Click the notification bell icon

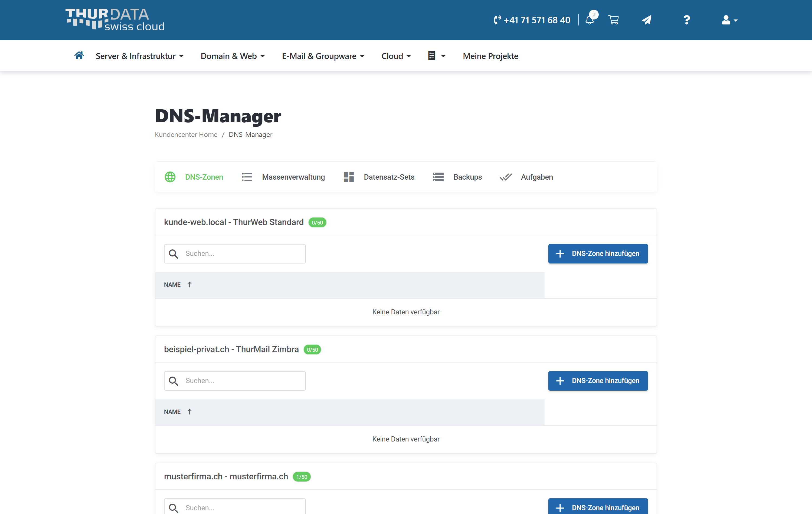[590, 19]
